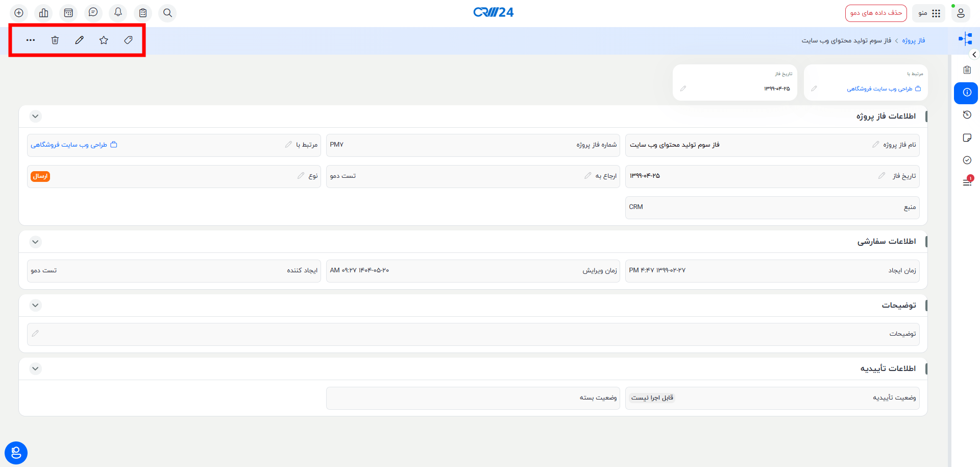Click the فاز پروژه breadcrumb link

[913, 40]
